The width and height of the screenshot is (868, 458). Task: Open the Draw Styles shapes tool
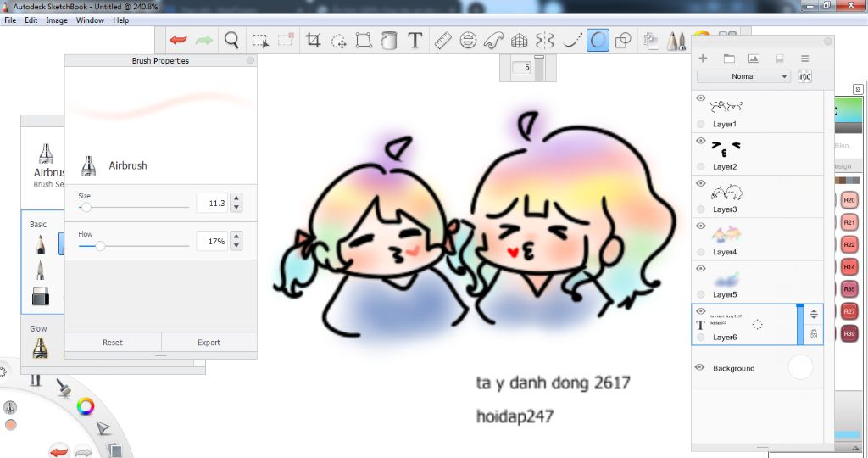tap(623, 41)
